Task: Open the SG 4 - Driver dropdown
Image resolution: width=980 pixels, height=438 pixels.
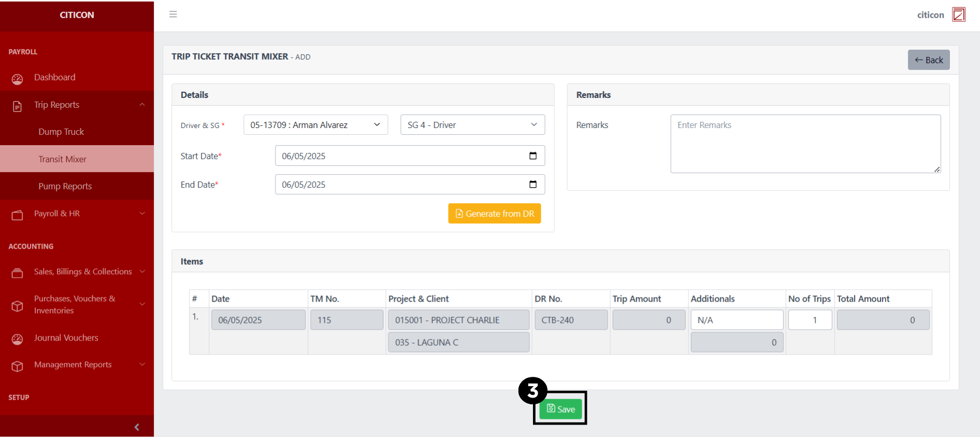Action: click(472, 125)
